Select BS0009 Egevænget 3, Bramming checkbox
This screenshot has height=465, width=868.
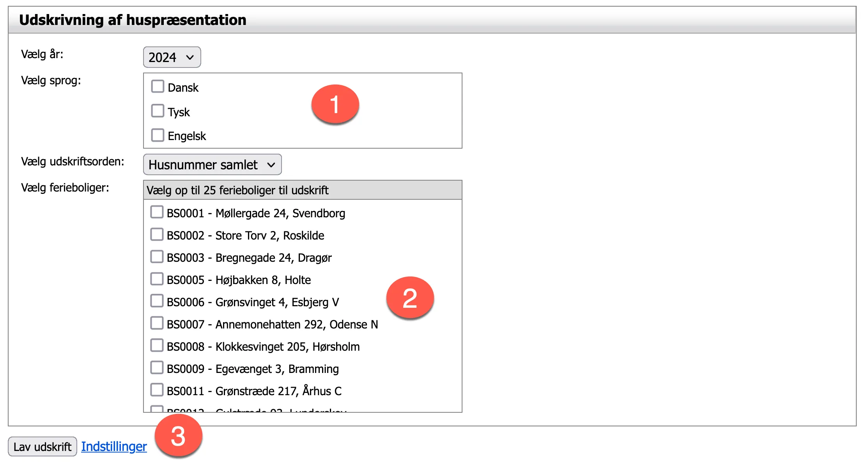click(x=157, y=368)
